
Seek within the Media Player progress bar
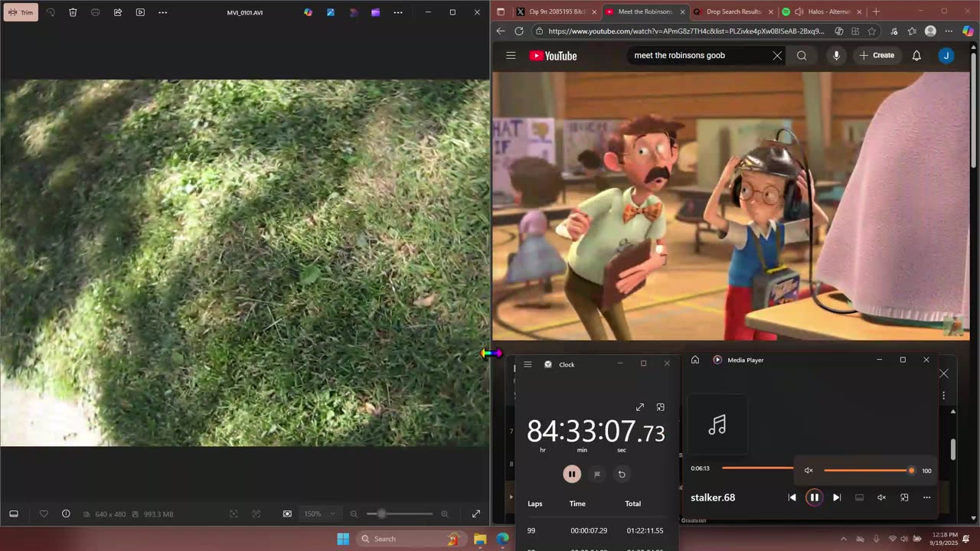757,468
